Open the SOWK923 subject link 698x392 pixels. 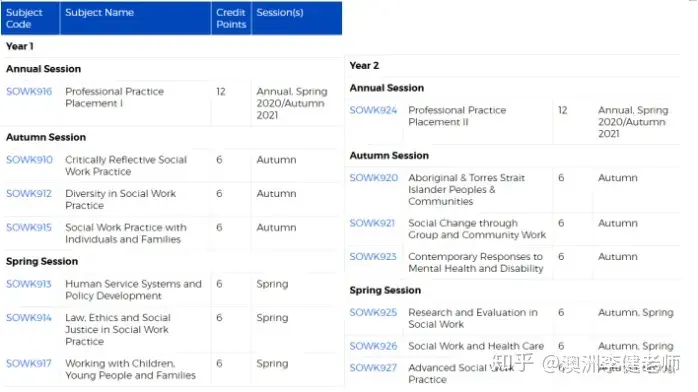coord(373,257)
